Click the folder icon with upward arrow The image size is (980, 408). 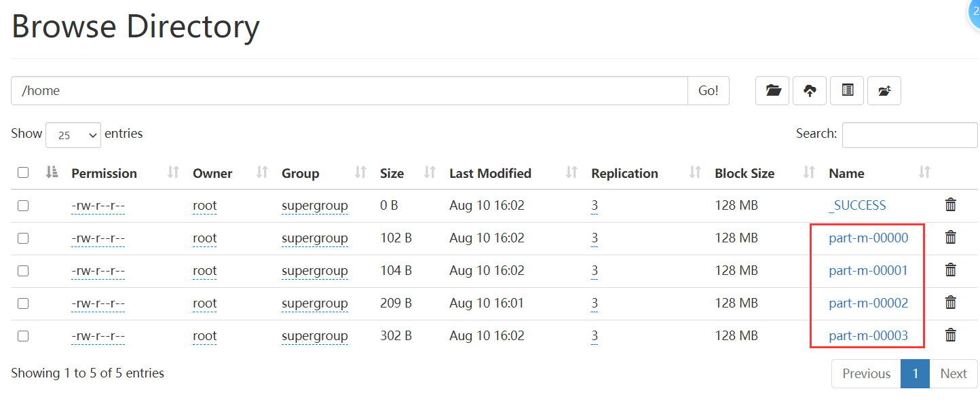pyautogui.click(x=884, y=90)
